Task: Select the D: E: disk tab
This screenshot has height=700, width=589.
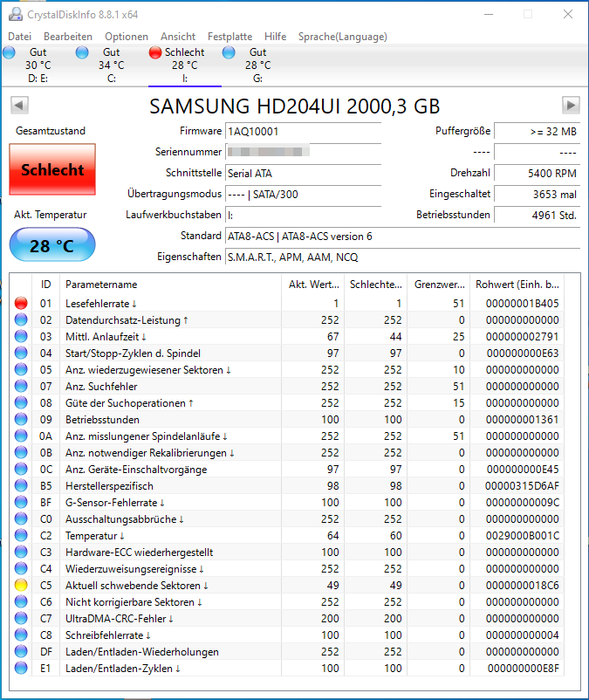Action: click(38, 65)
